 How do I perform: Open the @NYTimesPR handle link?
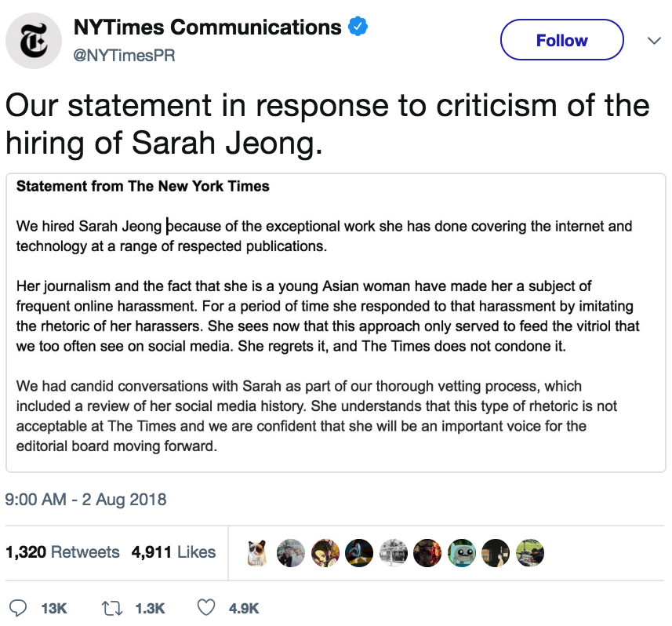(123, 54)
